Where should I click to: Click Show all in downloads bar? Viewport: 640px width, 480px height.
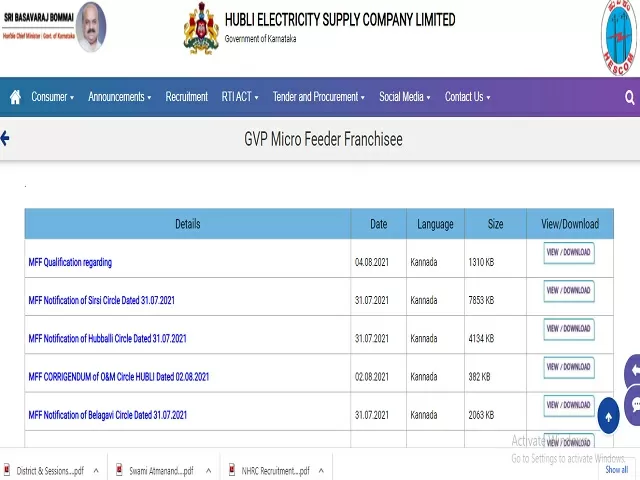click(616, 469)
